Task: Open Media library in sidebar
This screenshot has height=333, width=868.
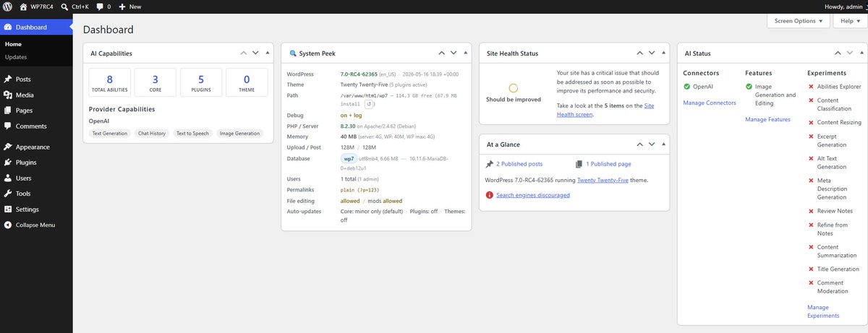Action: tap(36, 95)
